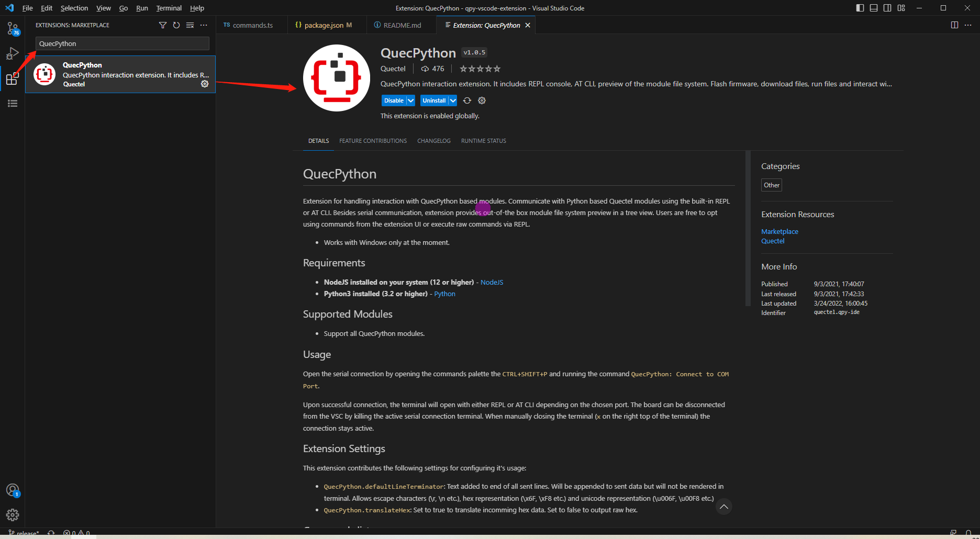Expand the Uninstall button dropdown arrow
980x539 pixels.
click(453, 100)
